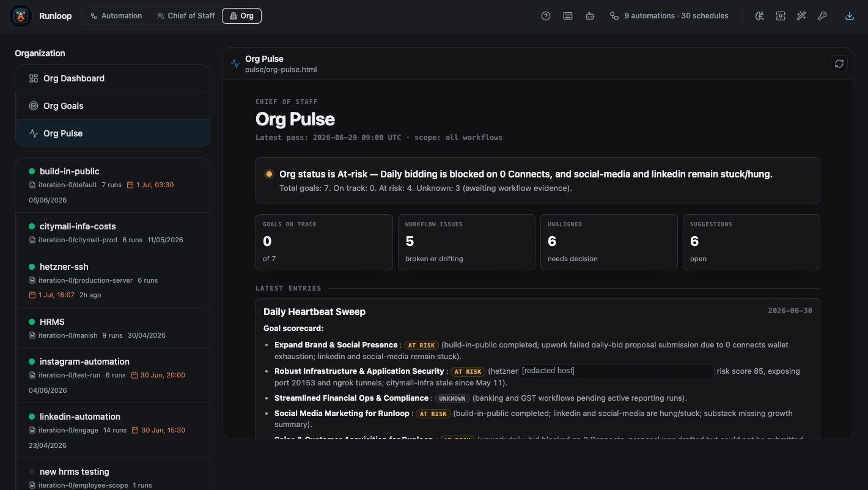Click the Goals On Track card

(324, 242)
